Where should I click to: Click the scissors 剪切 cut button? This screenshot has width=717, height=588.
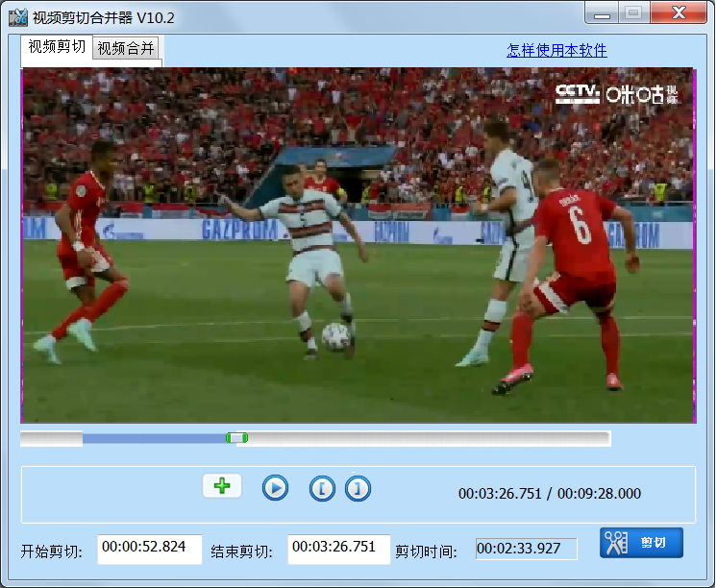tap(641, 543)
